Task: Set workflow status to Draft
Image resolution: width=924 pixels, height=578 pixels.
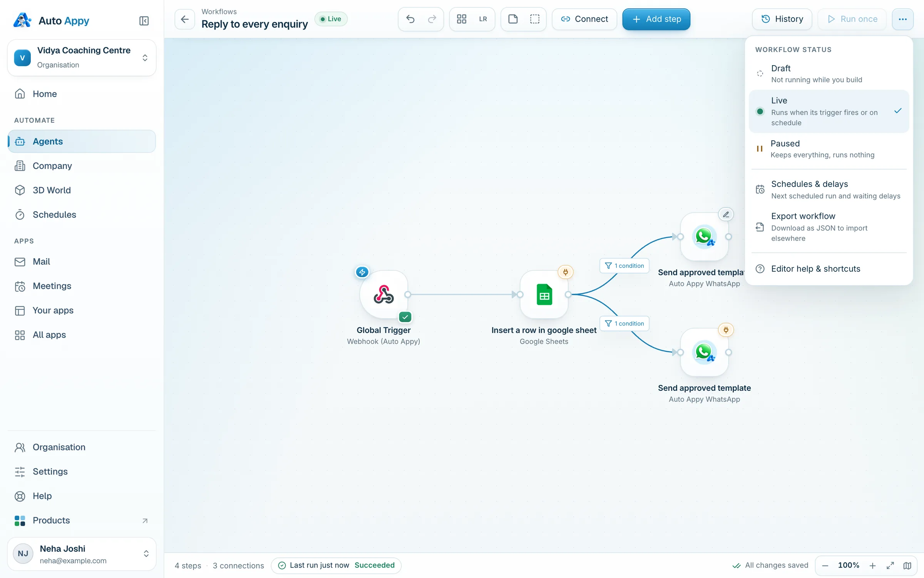Action: 829,74
